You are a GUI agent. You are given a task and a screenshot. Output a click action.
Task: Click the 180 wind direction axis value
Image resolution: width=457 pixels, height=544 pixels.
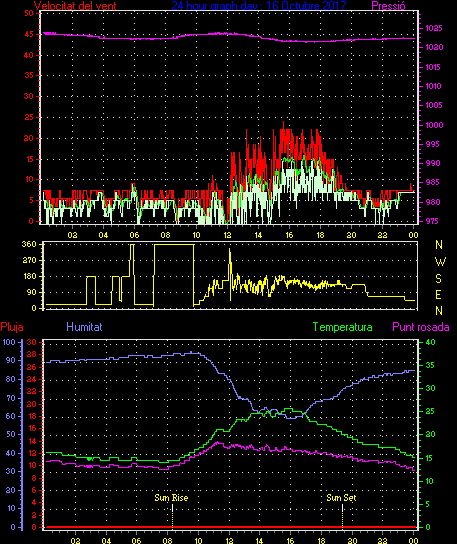click(29, 277)
